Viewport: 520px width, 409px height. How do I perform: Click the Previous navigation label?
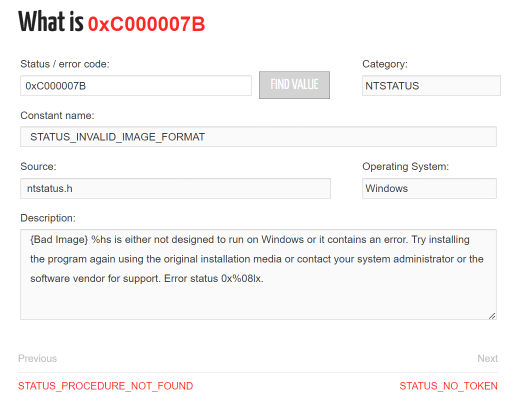37,358
